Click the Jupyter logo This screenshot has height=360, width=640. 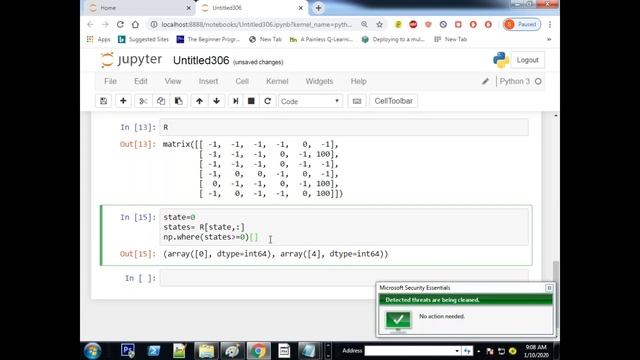(131, 60)
